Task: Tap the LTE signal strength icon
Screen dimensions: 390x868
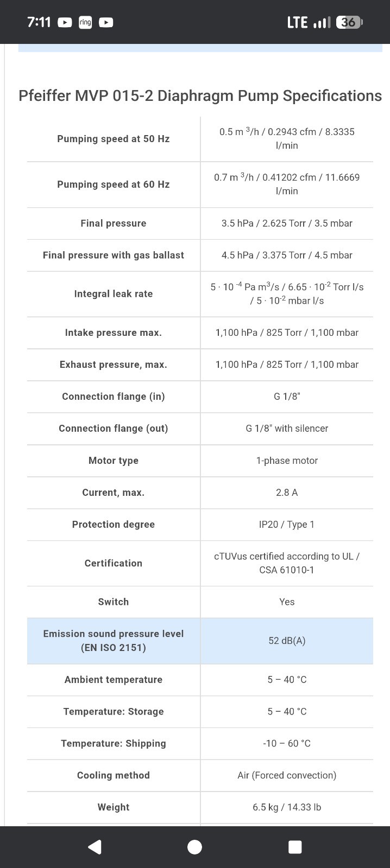Action: point(322,22)
